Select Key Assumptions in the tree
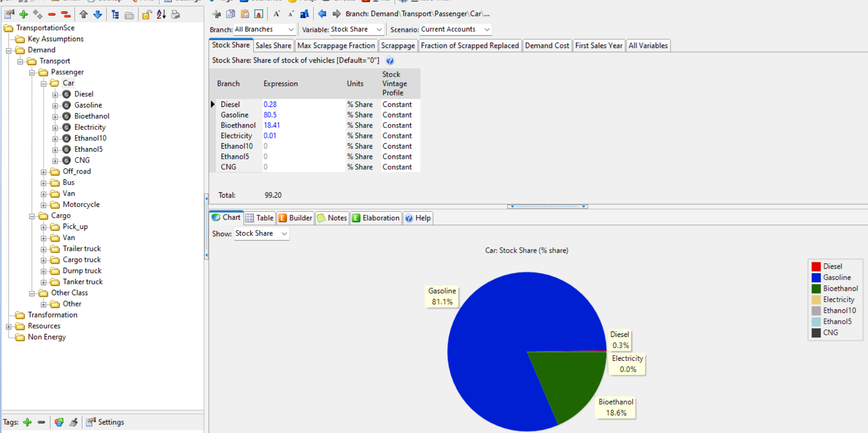The width and height of the screenshot is (868, 433). click(x=55, y=39)
